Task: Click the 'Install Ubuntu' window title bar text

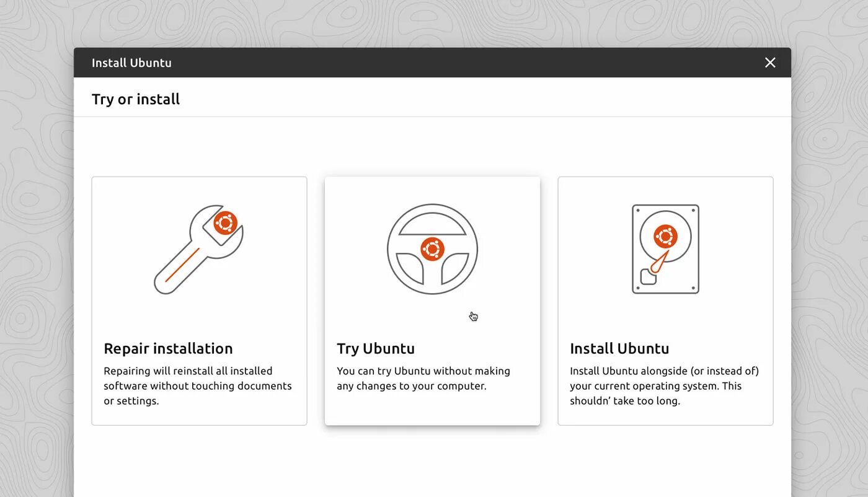Action: [131, 63]
